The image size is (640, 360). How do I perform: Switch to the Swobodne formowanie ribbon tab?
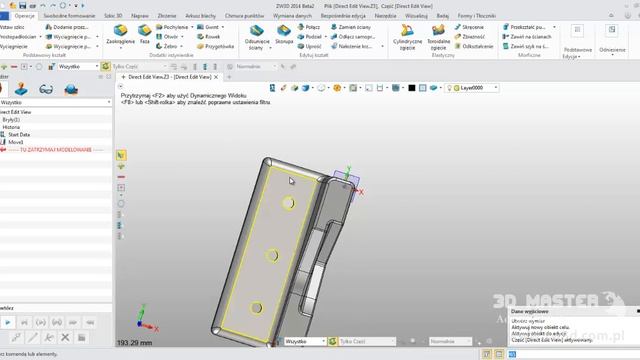click(x=69, y=16)
